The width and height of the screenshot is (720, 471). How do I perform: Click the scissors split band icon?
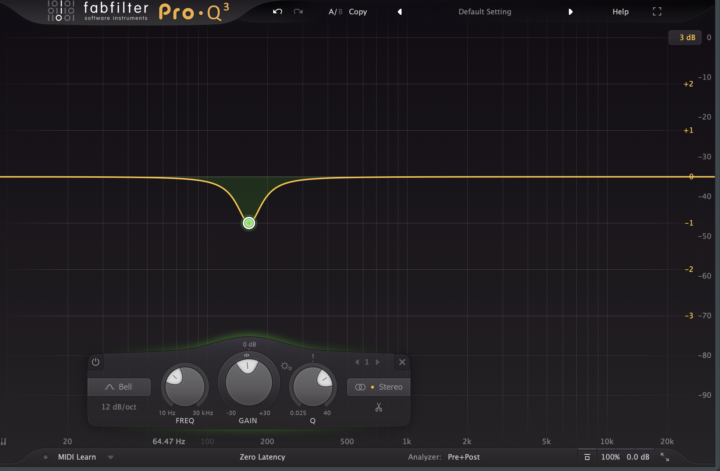(x=378, y=407)
